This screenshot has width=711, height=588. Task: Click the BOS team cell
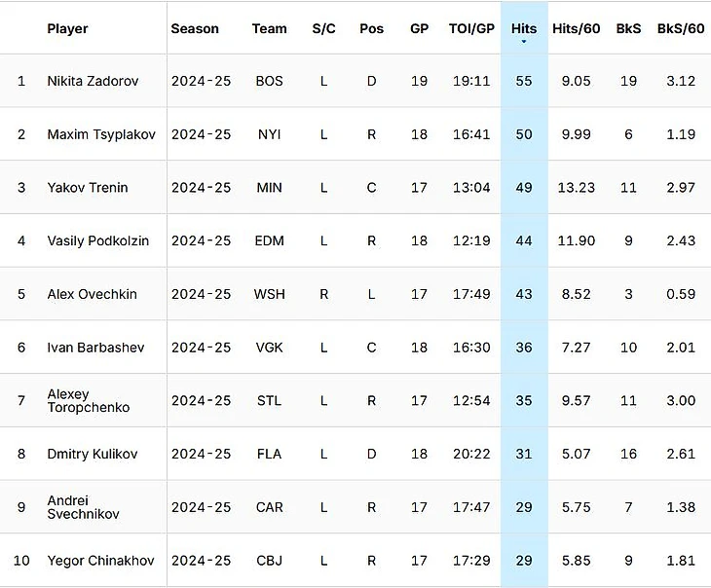click(270, 81)
